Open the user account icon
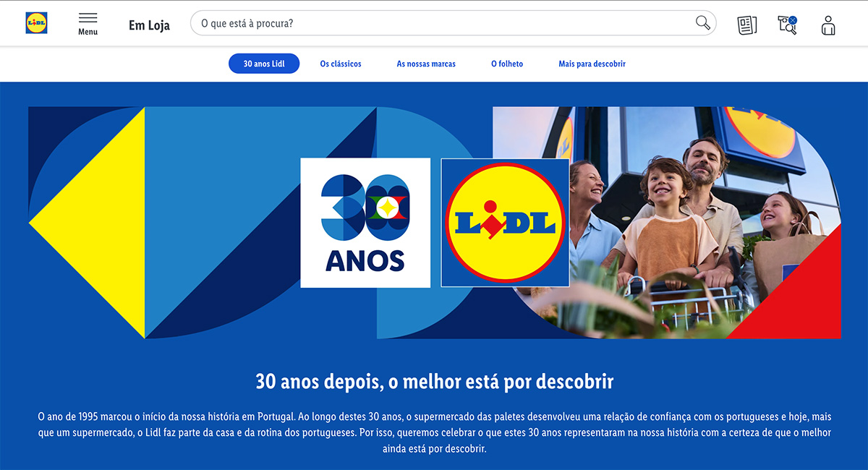The image size is (868, 470). [828, 25]
